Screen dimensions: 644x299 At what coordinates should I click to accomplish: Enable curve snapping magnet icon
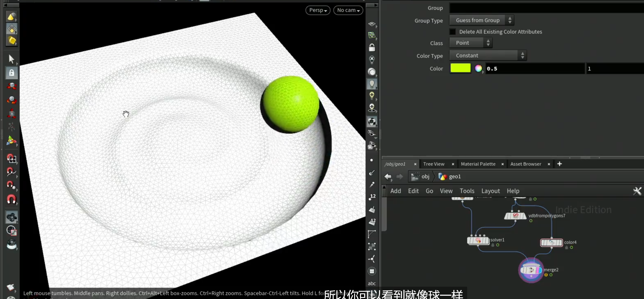[x=11, y=172]
